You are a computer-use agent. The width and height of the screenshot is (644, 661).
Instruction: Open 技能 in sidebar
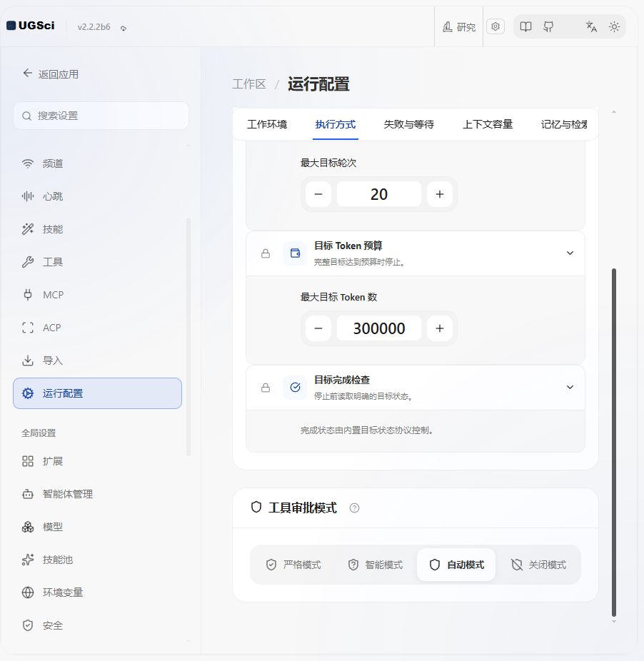[97, 229]
